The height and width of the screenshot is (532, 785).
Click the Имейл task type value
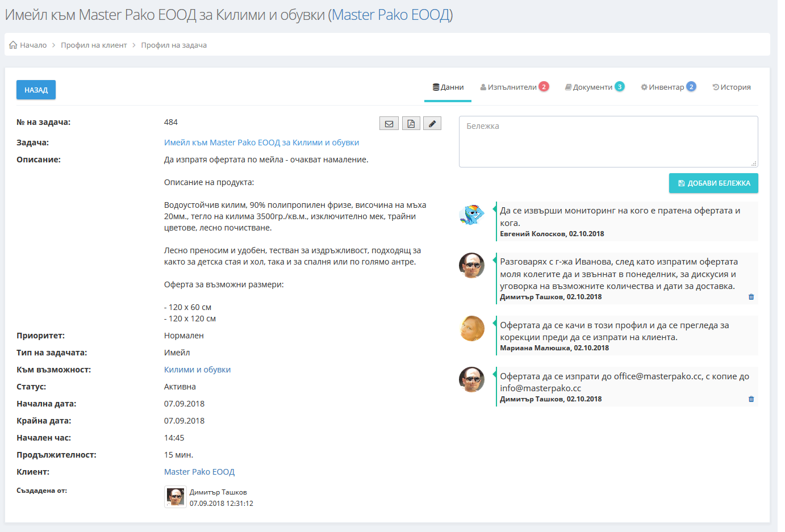point(177,353)
